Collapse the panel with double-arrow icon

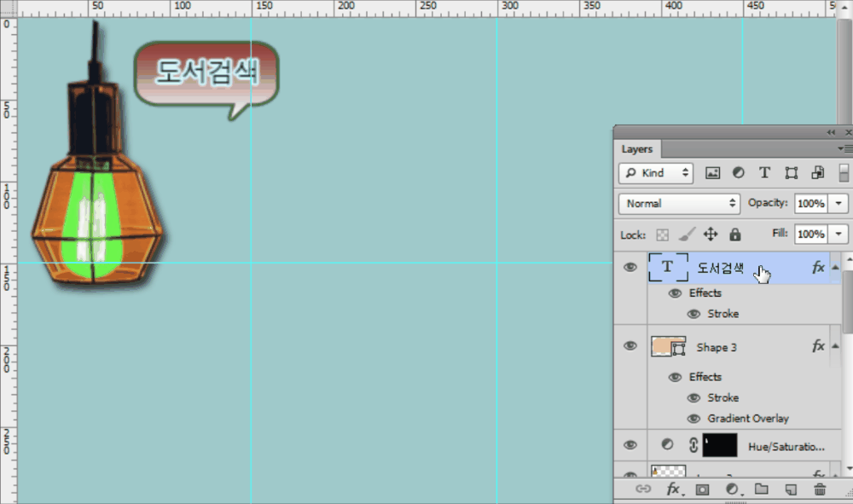click(831, 132)
